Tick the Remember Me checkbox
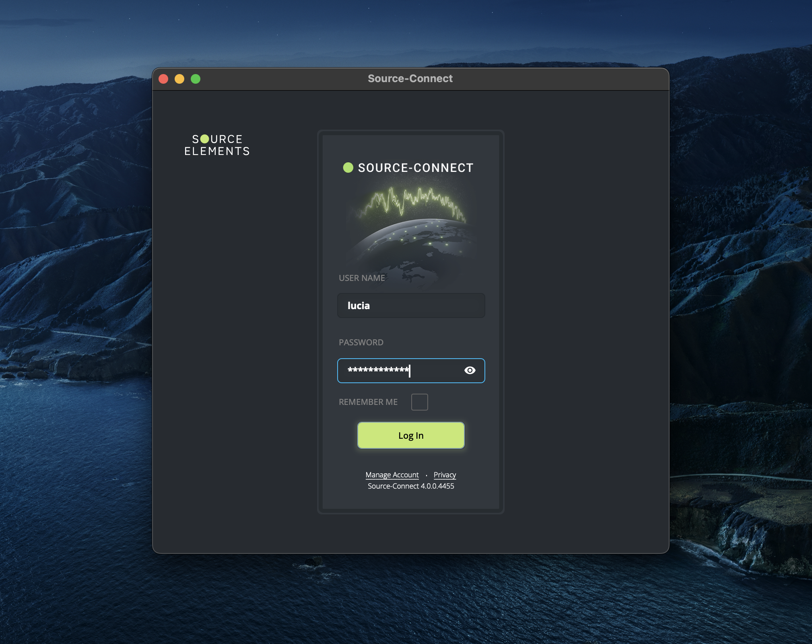The height and width of the screenshot is (644, 812). click(x=419, y=402)
